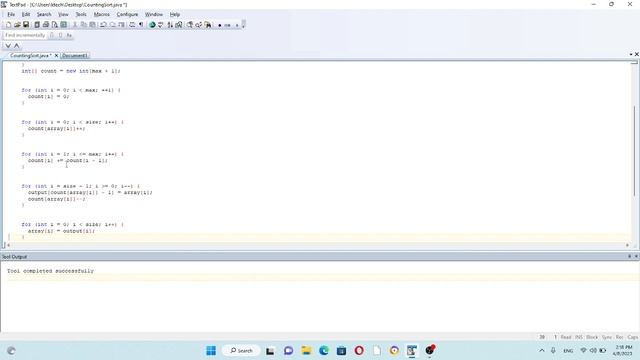The width and height of the screenshot is (640, 360).
Task: Undo the last edit via toolbar
Action: click(x=103, y=25)
